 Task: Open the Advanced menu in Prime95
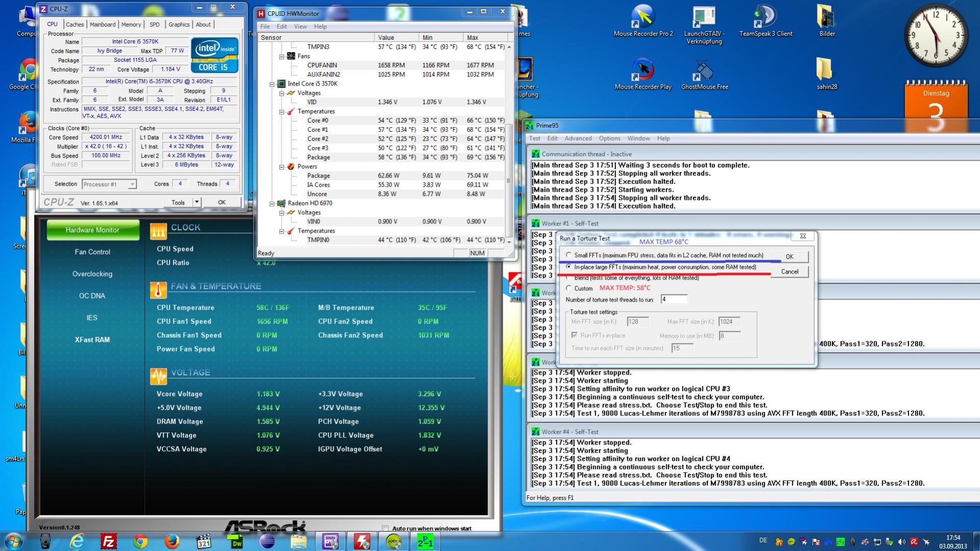click(x=577, y=139)
